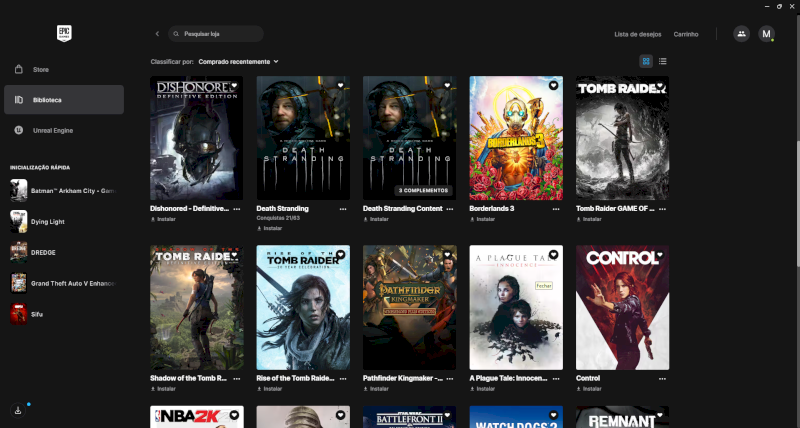
Task: Favorite Rise of the Tomb Raider via its heart
Action: click(340, 255)
